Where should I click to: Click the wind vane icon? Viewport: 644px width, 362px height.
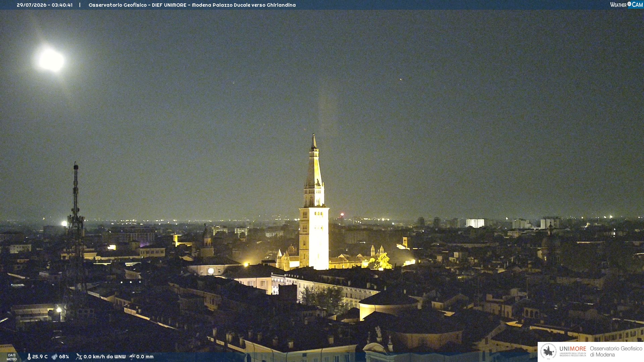point(79,357)
